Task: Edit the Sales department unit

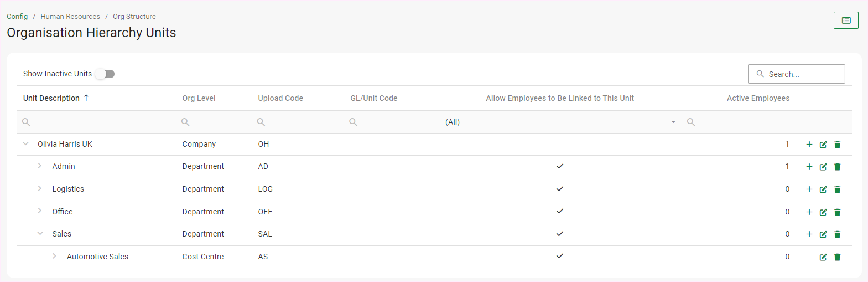Action: point(823,234)
